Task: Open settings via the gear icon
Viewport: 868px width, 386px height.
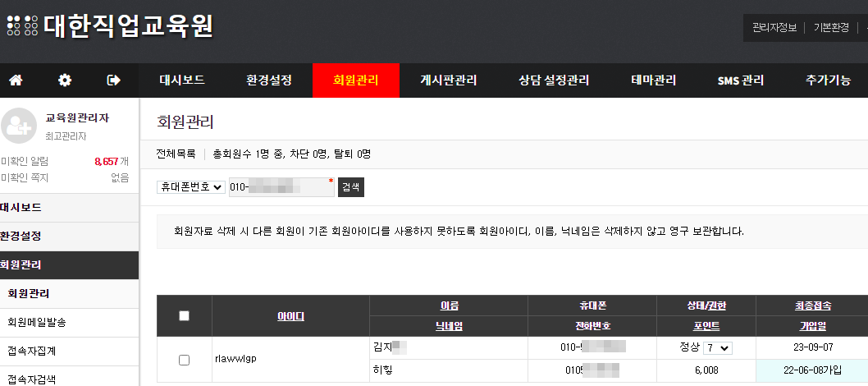Action: click(65, 80)
